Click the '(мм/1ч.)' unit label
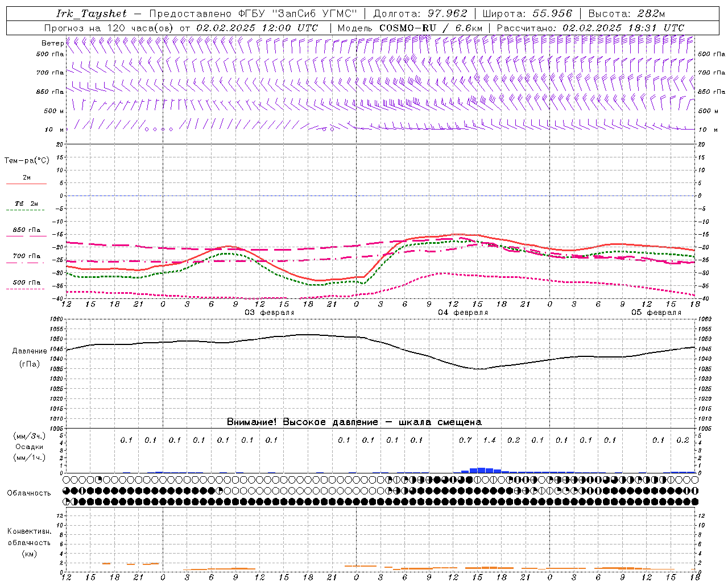728x582 pixels. click(x=30, y=458)
